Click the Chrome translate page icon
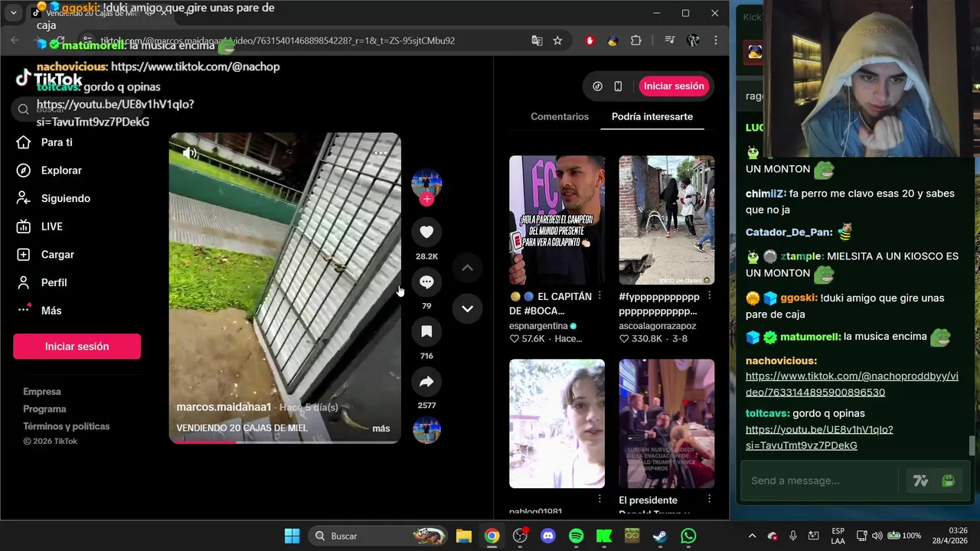This screenshot has height=551, width=980. coord(537,41)
